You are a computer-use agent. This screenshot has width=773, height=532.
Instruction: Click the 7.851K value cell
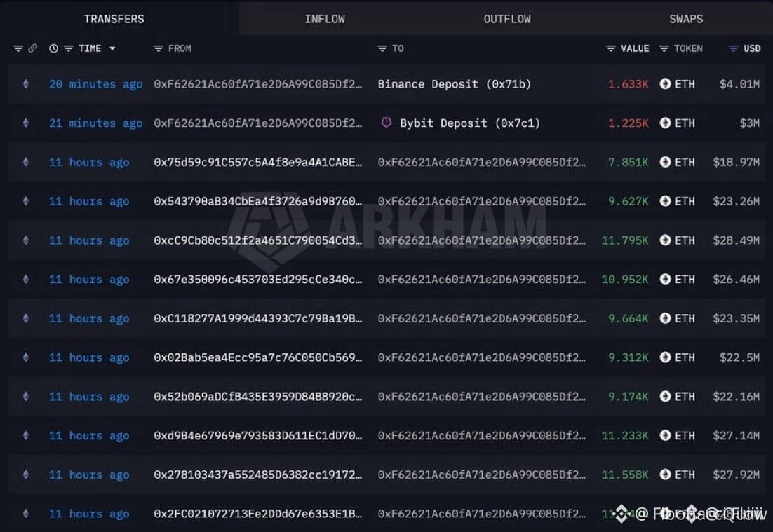tap(628, 162)
